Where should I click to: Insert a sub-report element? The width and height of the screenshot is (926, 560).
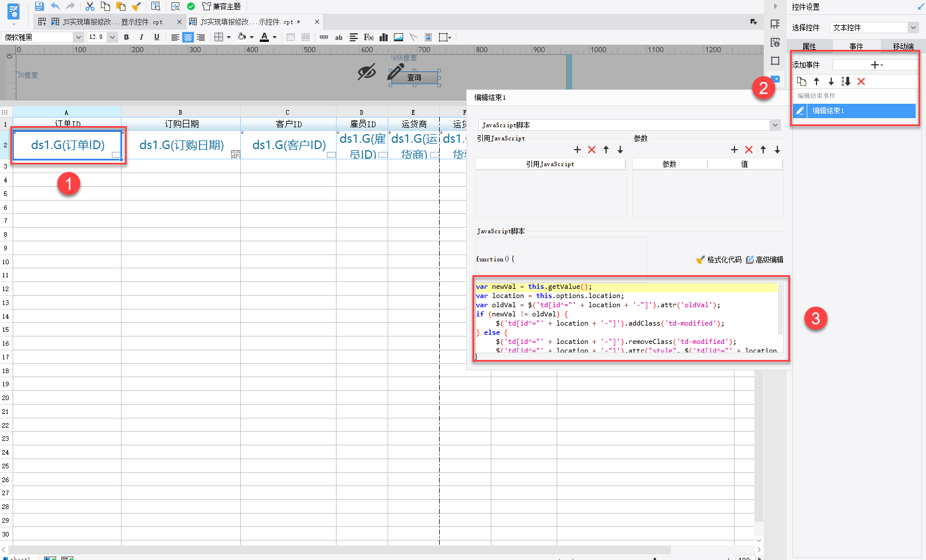coord(428,37)
